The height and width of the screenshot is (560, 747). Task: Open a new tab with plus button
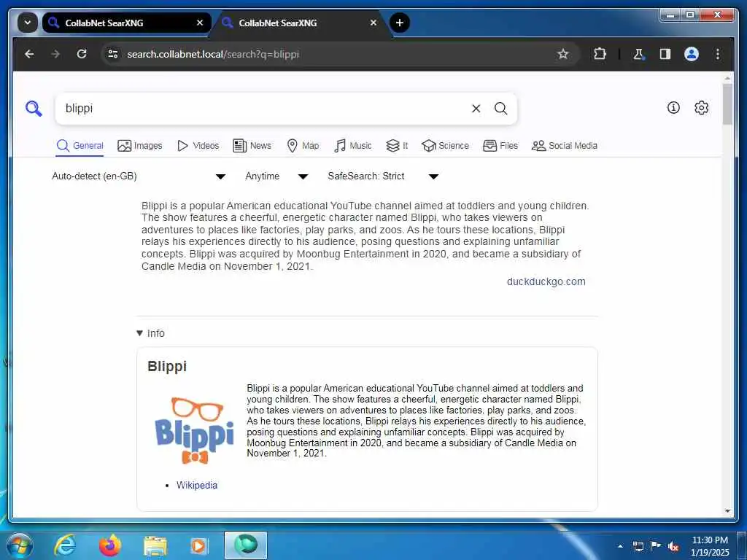point(400,23)
